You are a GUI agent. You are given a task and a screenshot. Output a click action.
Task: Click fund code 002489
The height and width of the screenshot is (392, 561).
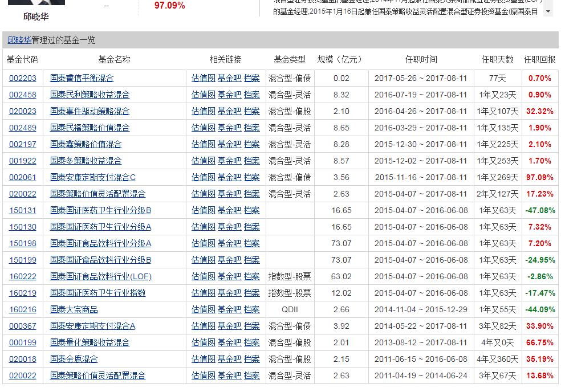pos(23,128)
